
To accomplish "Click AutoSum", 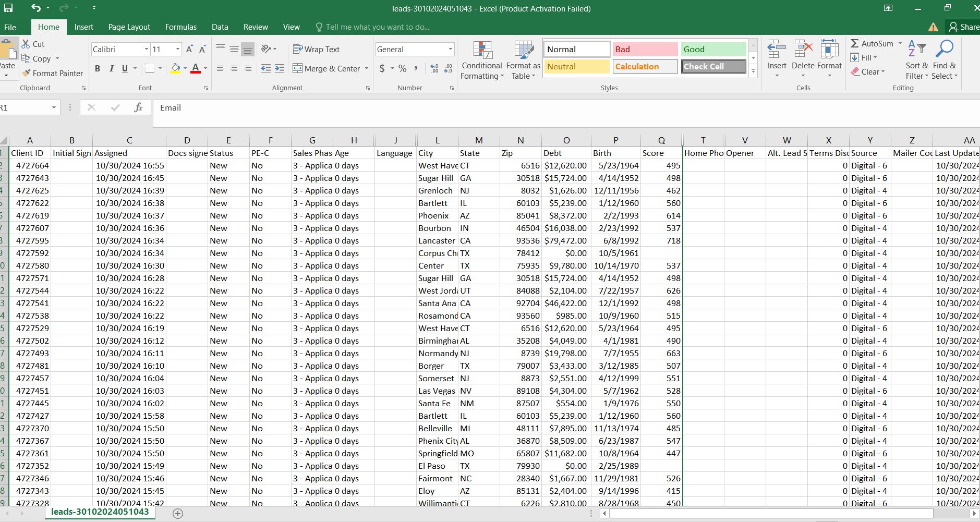I will [x=872, y=44].
